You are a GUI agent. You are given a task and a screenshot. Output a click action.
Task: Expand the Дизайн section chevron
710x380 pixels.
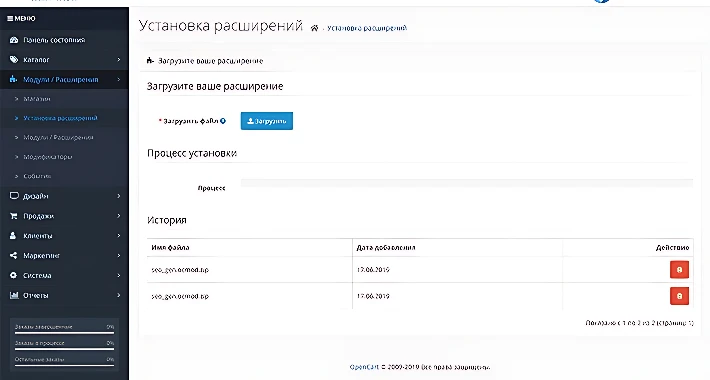tap(119, 196)
